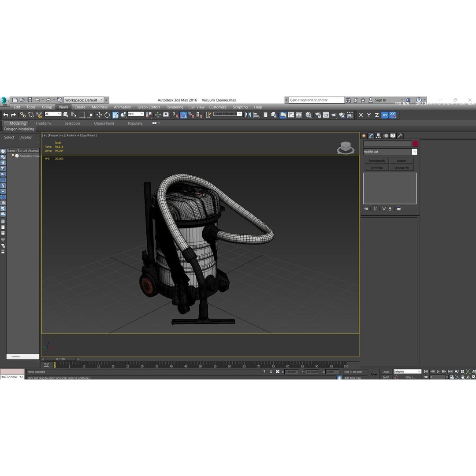The width and height of the screenshot is (476, 476).
Task: Open the Motion command panel tab
Action: point(386,136)
